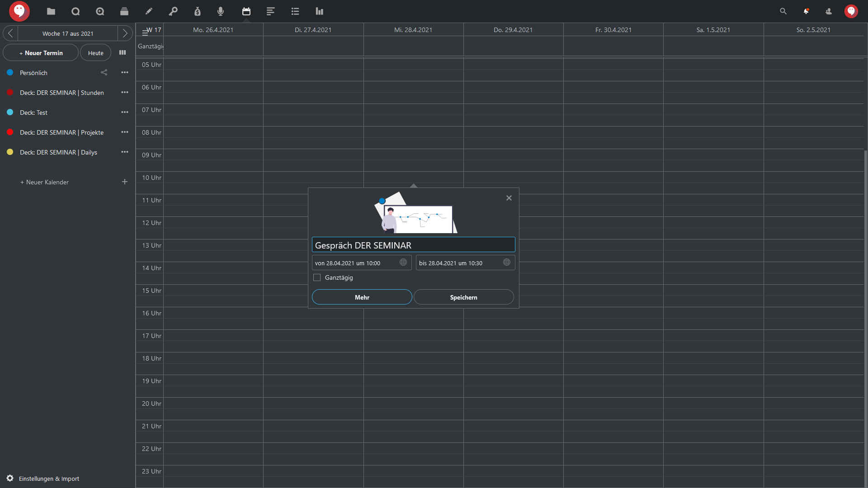This screenshot has height=488, width=868.
Task: Open the bar chart app icon
Action: (x=320, y=11)
